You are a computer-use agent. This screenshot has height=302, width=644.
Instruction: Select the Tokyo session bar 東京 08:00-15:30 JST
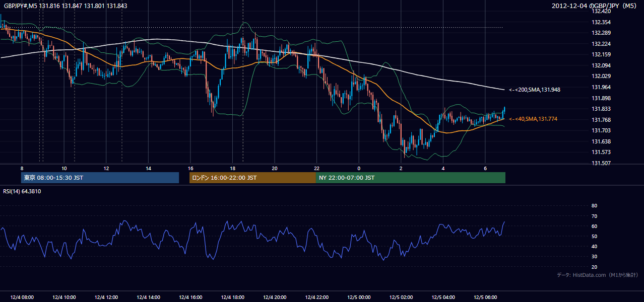(x=100, y=178)
